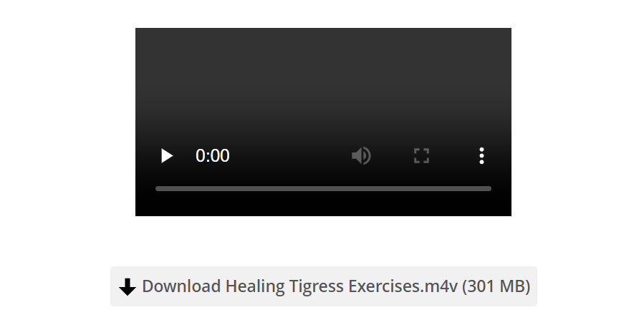Click the "Exercises.m4v" filename text
This screenshot has height=325, width=644.
click(x=403, y=286)
